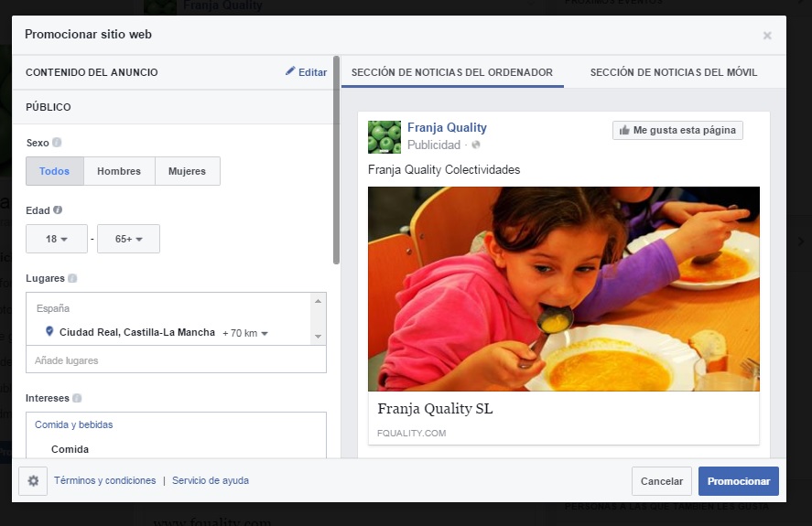Switch to Sección de noticias del móvil tab

[x=673, y=72]
